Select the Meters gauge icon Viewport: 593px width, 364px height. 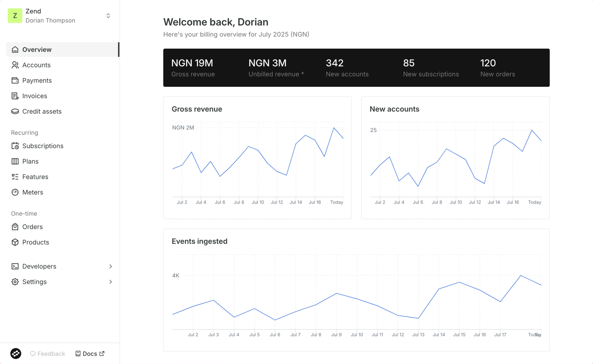[15, 192]
